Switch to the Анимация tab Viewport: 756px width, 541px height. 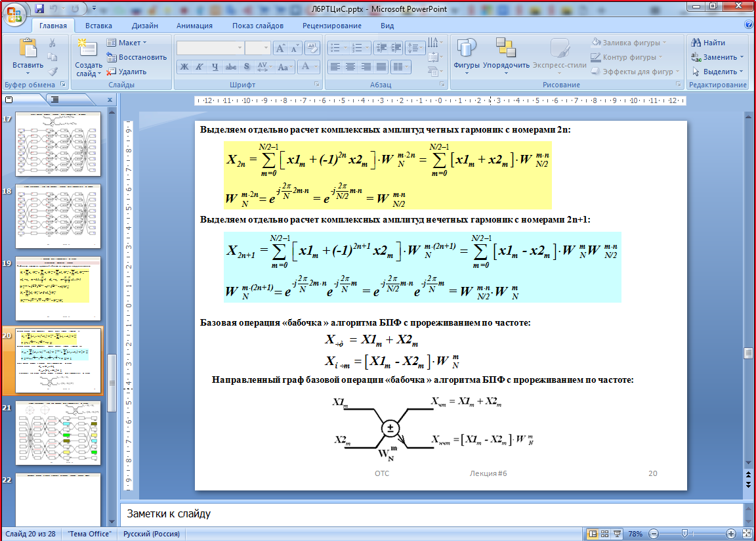pos(194,26)
